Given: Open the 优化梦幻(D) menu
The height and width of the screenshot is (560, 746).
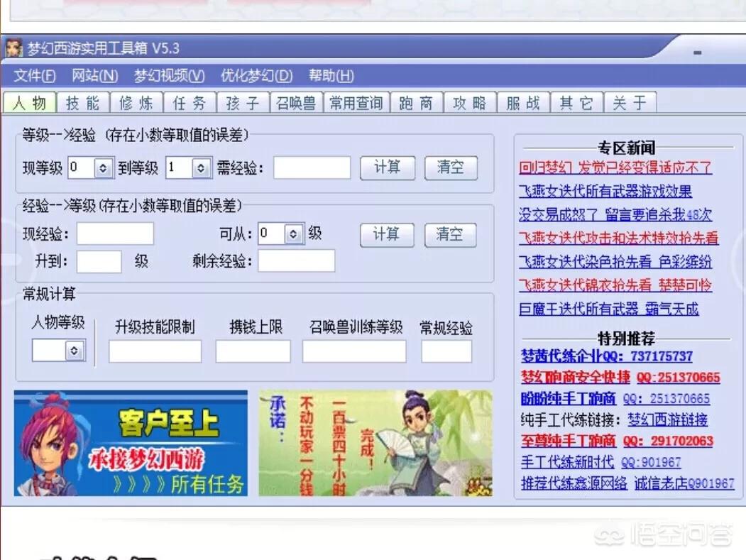Looking at the screenshot, I should tap(256, 76).
